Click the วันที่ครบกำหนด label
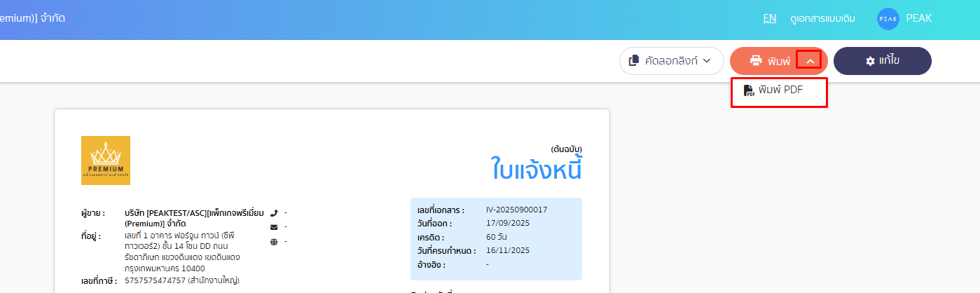 [446, 251]
